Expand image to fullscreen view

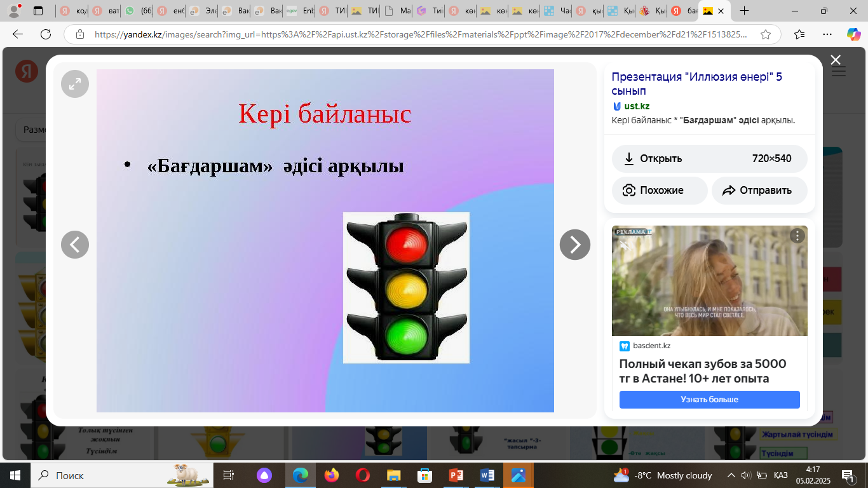(x=75, y=84)
